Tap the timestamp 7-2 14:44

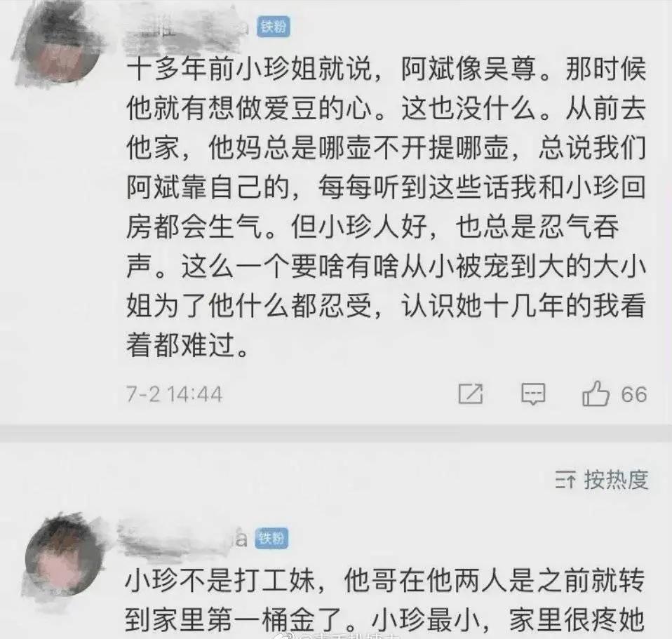pyautogui.click(x=175, y=394)
